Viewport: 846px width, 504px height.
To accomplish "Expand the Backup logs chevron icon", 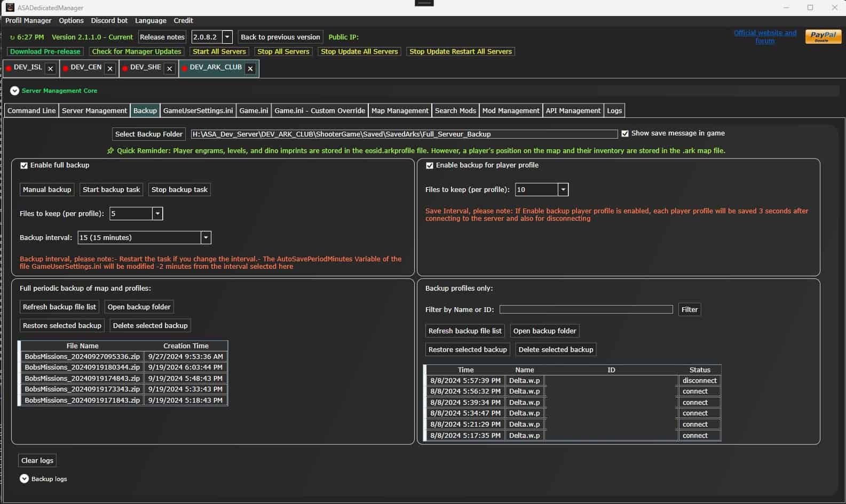I will [24, 479].
